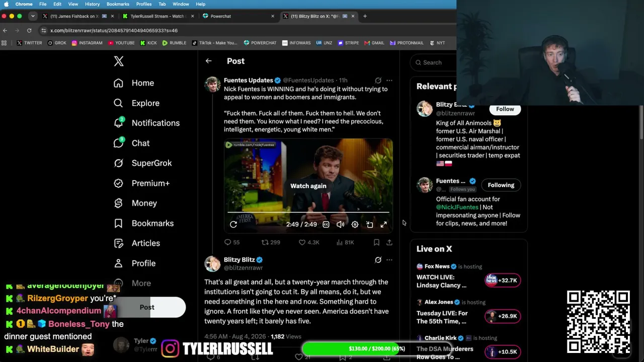Image resolution: width=644 pixels, height=362 pixels.
Task: Open Money in the X sidebar
Action: [135, 203]
